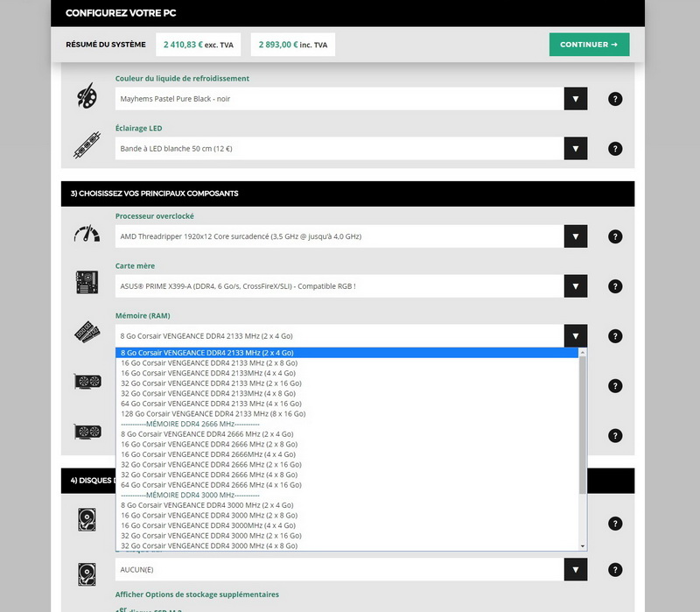Open help for Carte mère
The height and width of the screenshot is (612, 700).
pos(615,286)
